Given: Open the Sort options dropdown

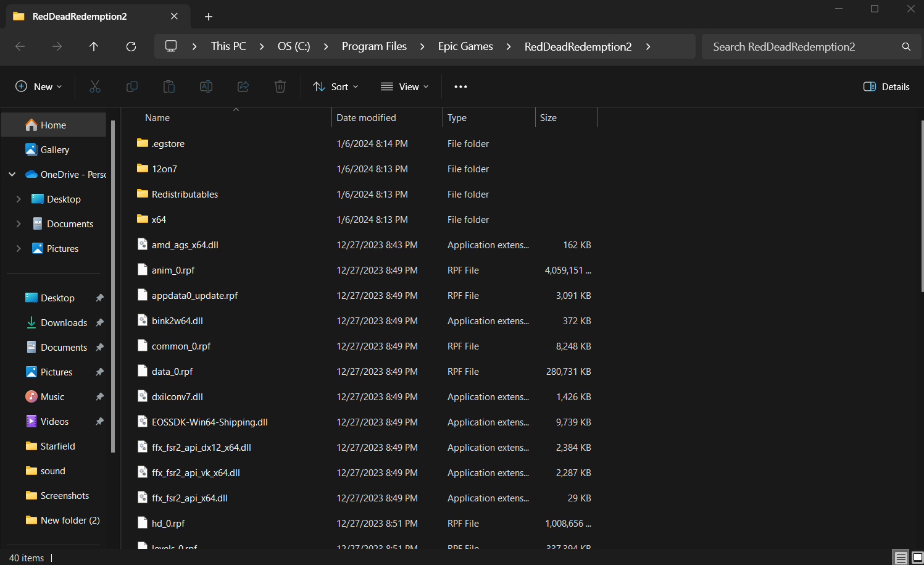Looking at the screenshot, I should [336, 86].
